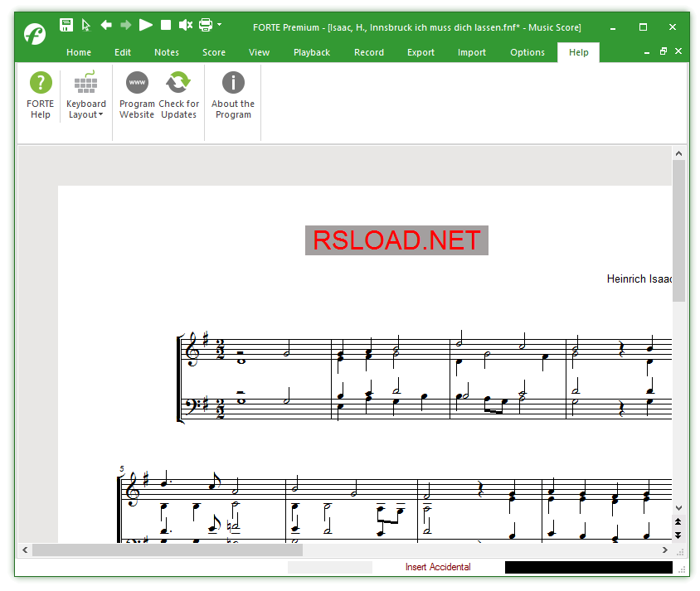Image resolution: width=700 pixels, height=591 pixels.
Task: Print the score with the printer icon
Action: pos(206,25)
